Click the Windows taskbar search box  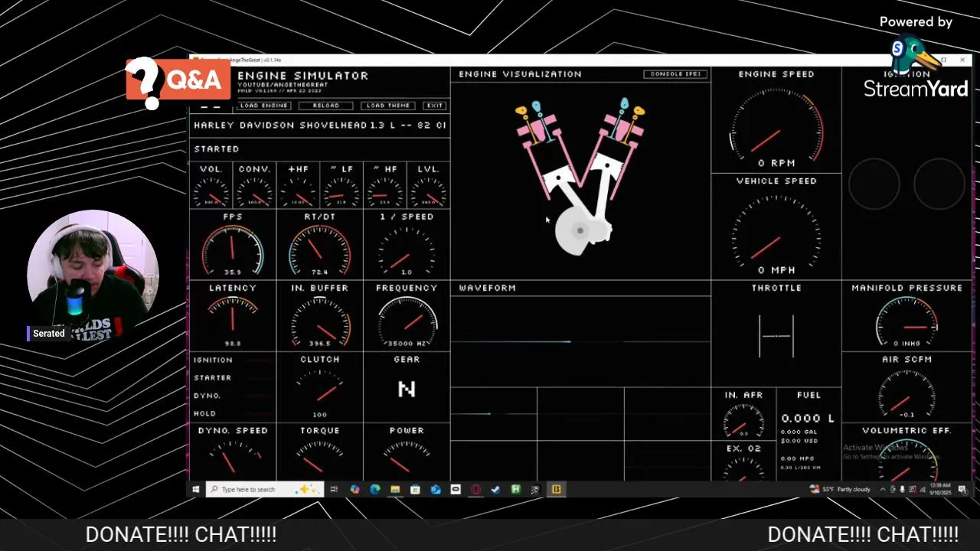click(265, 490)
